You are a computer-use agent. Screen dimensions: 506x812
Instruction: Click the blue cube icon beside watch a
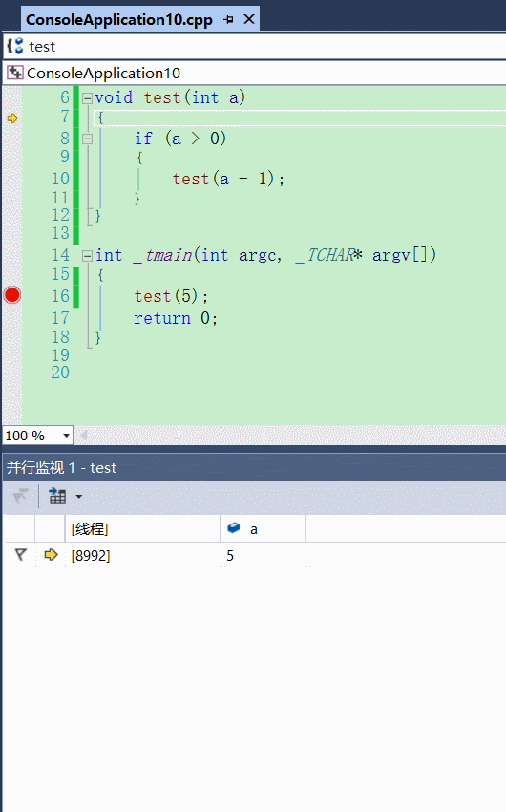234,527
